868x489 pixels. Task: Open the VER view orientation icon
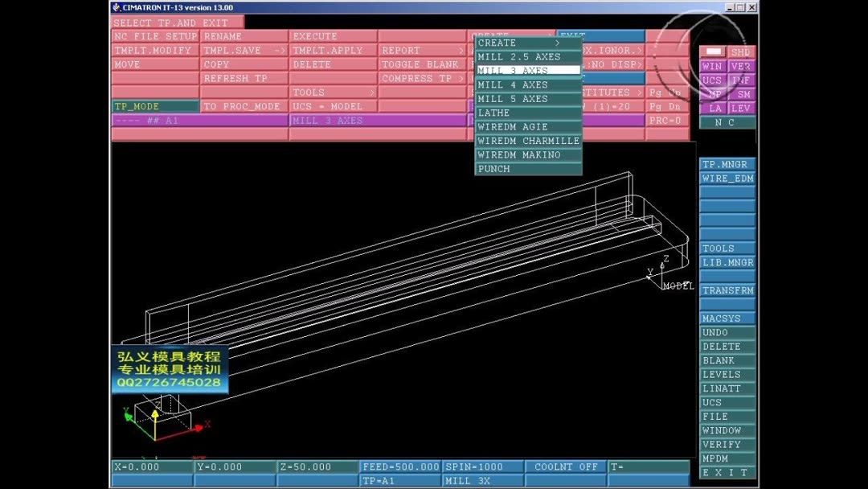[x=740, y=66]
